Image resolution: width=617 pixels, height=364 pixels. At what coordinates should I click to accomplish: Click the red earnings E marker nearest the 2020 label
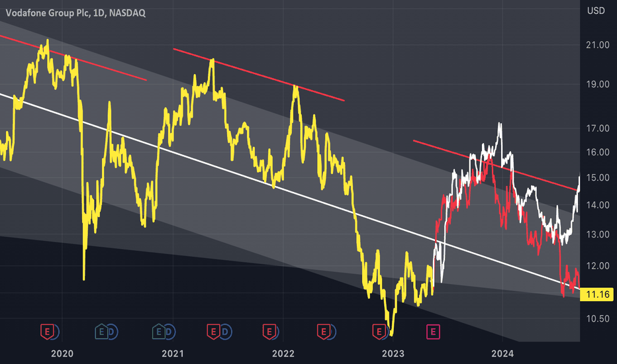point(47,332)
